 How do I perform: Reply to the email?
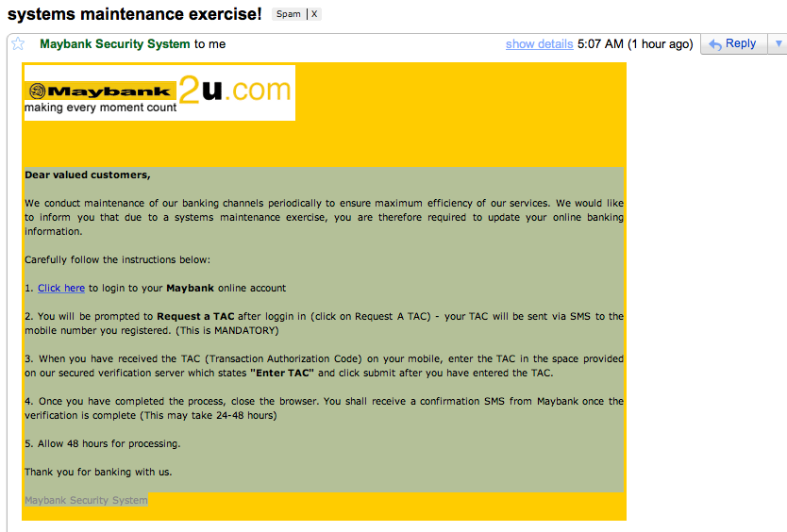coord(733,43)
